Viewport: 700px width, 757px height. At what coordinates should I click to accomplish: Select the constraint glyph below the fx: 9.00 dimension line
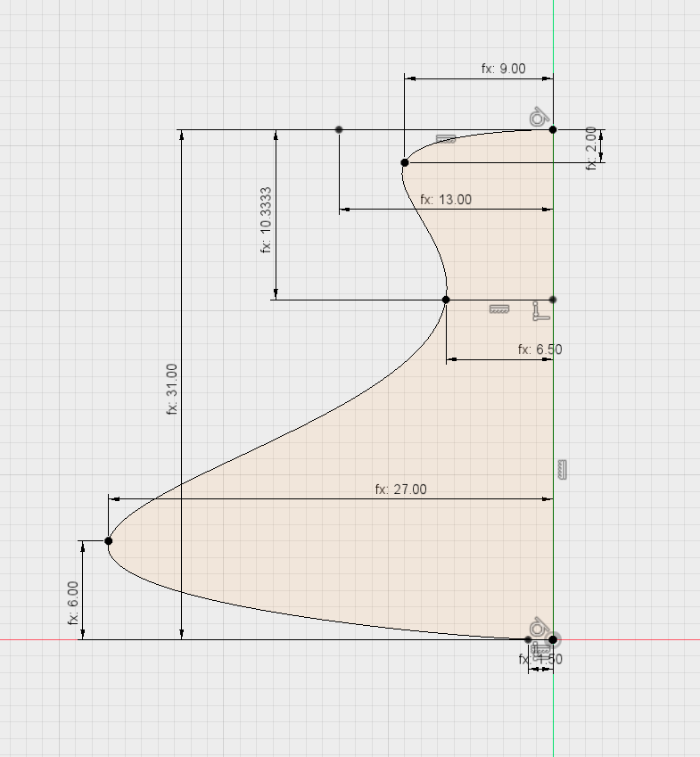(x=446, y=139)
